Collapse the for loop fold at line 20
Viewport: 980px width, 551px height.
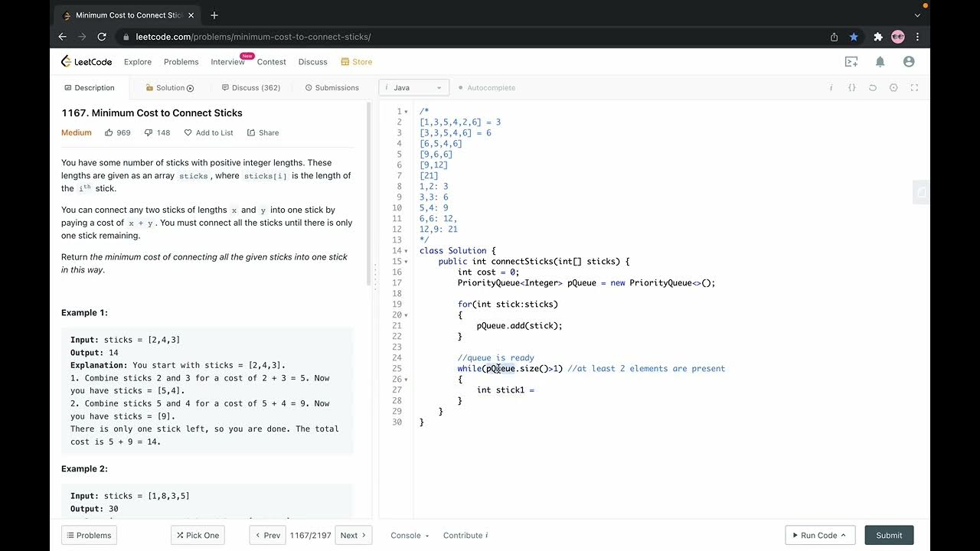tap(406, 315)
